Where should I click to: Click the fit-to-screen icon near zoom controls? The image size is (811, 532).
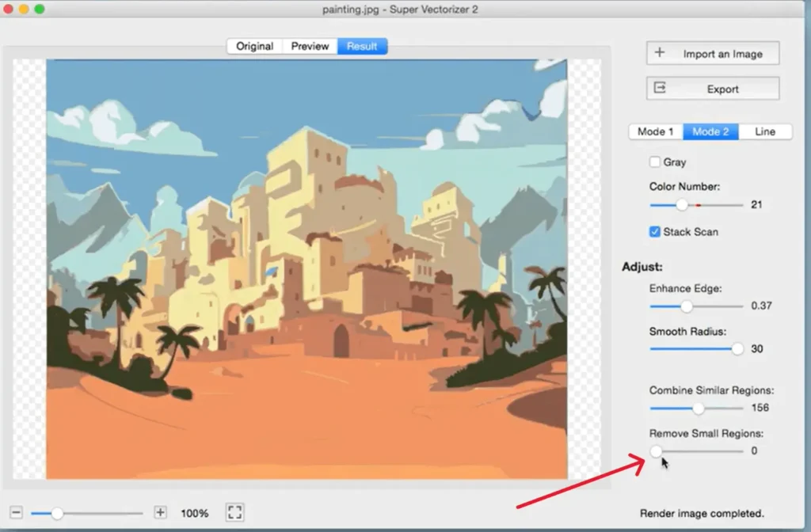(x=234, y=513)
